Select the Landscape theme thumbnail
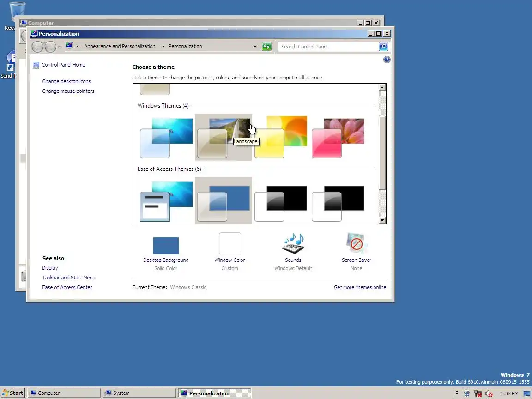The height and width of the screenshot is (399, 532). [223, 138]
